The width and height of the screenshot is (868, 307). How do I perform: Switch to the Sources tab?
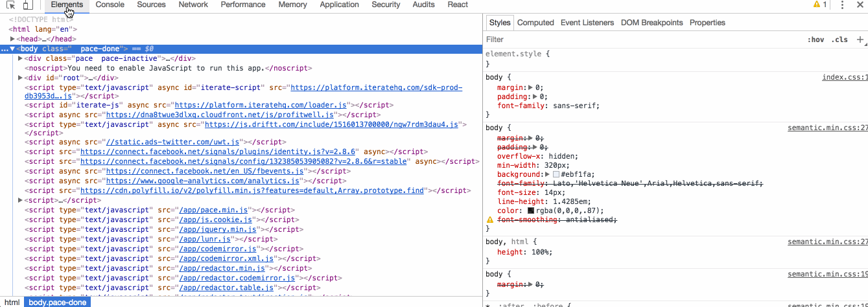pos(151,5)
